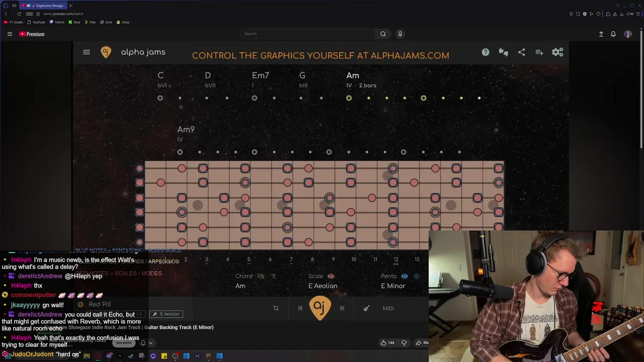Click the VPN badge in address bar
644x362 pixels.
pos(30,14)
